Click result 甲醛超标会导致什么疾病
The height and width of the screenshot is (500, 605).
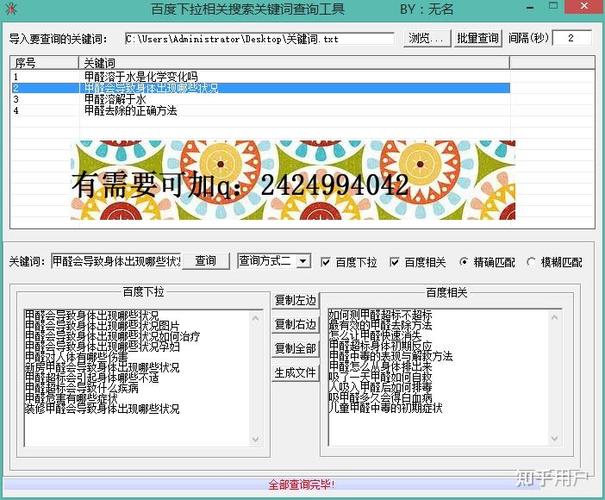81,388
